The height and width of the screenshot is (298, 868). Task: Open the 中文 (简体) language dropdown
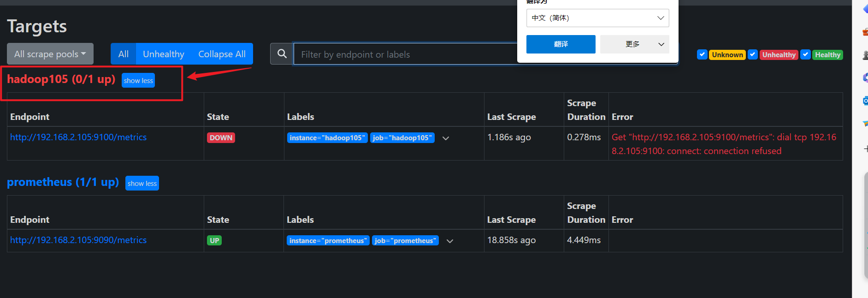pyautogui.click(x=597, y=18)
